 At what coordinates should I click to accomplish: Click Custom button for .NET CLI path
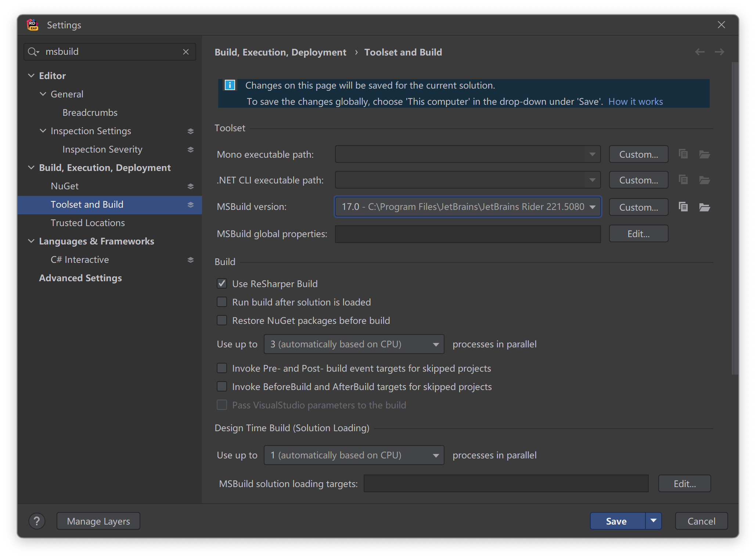[638, 180]
